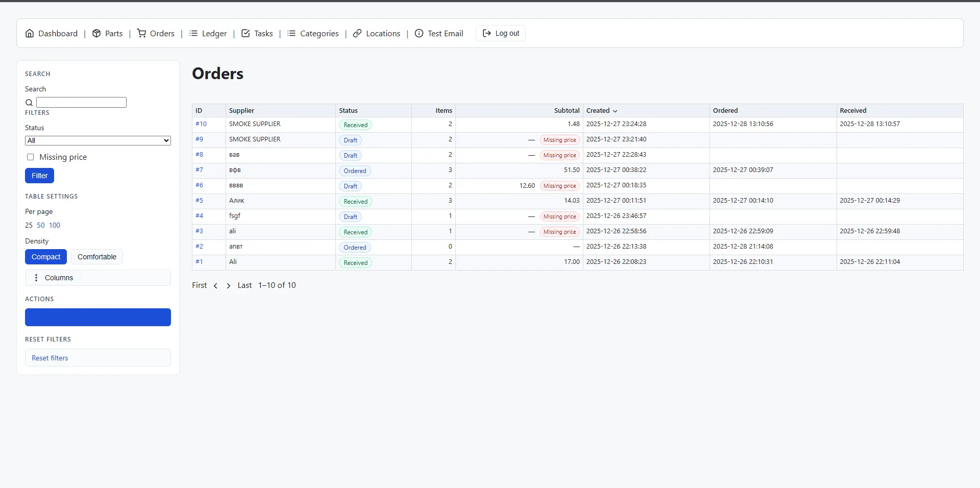Click the Columns three-dot icon
The image size is (980, 488).
point(36,278)
